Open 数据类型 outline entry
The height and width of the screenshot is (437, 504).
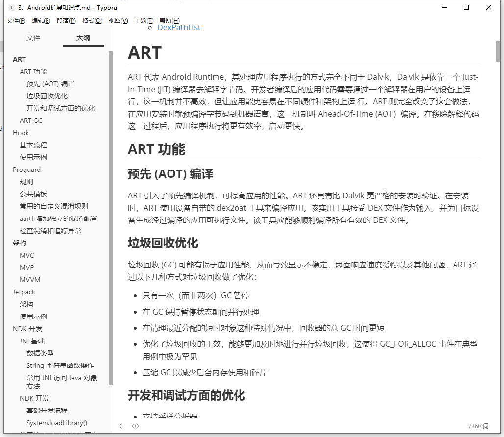tap(40, 353)
